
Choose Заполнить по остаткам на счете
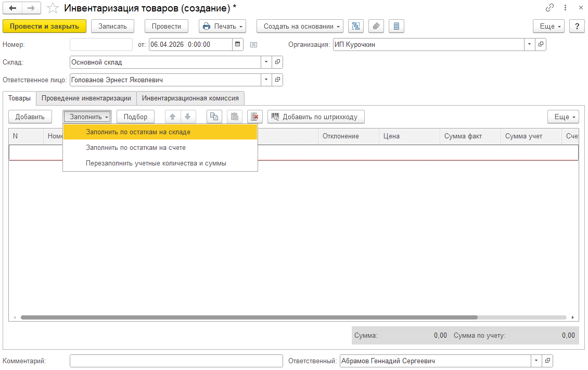135,148
